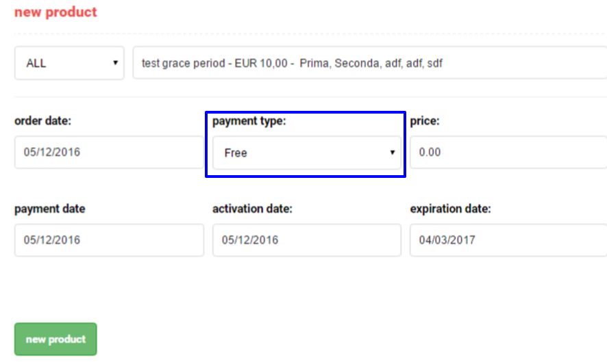Focus the price field showing 0.00

507,152
